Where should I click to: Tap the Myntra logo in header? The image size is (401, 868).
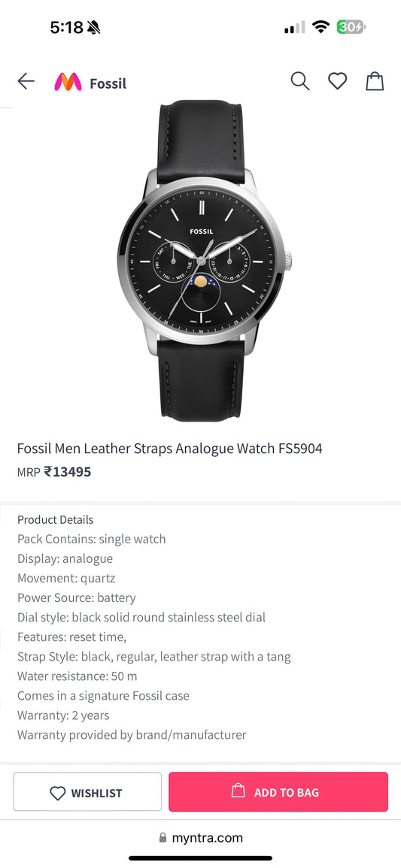68,83
